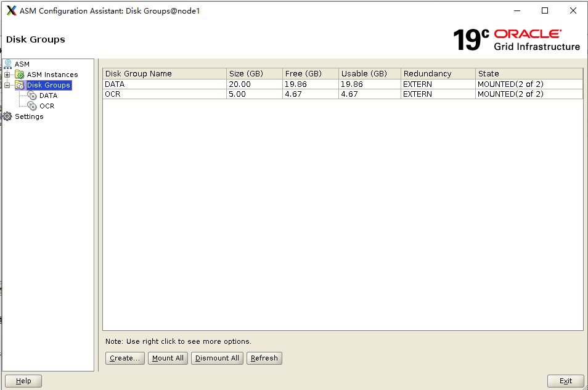Click the Size (GB) column header

(x=255, y=73)
